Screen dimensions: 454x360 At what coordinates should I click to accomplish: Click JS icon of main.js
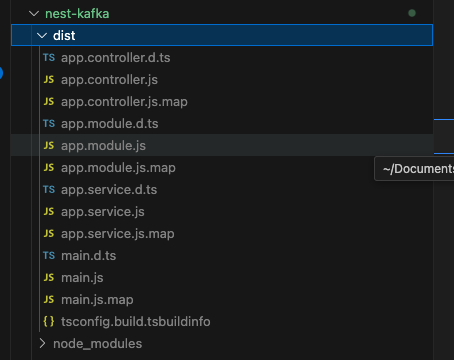point(49,278)
